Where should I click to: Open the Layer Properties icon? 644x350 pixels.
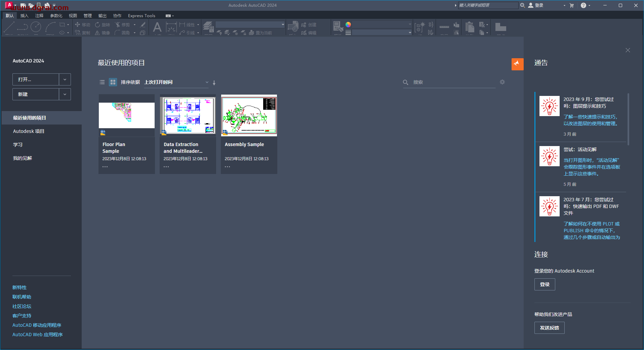point(208,27)
